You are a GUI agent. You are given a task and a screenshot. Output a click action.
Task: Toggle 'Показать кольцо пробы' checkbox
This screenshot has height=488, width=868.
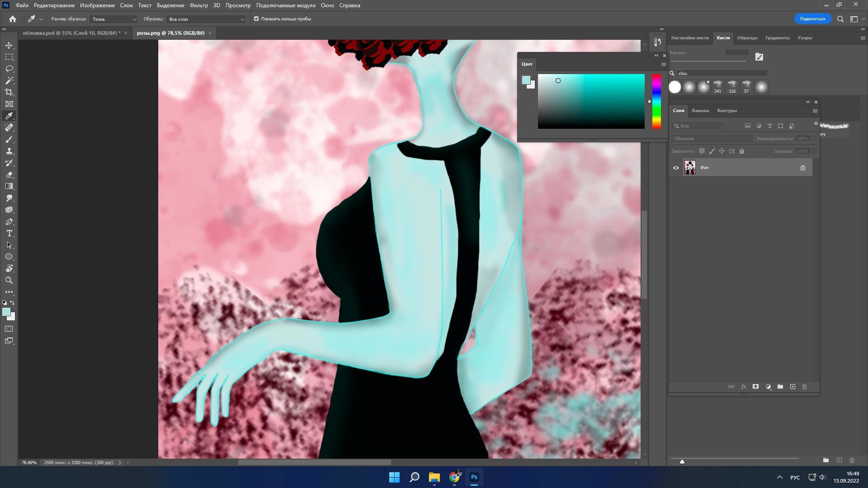256,19
